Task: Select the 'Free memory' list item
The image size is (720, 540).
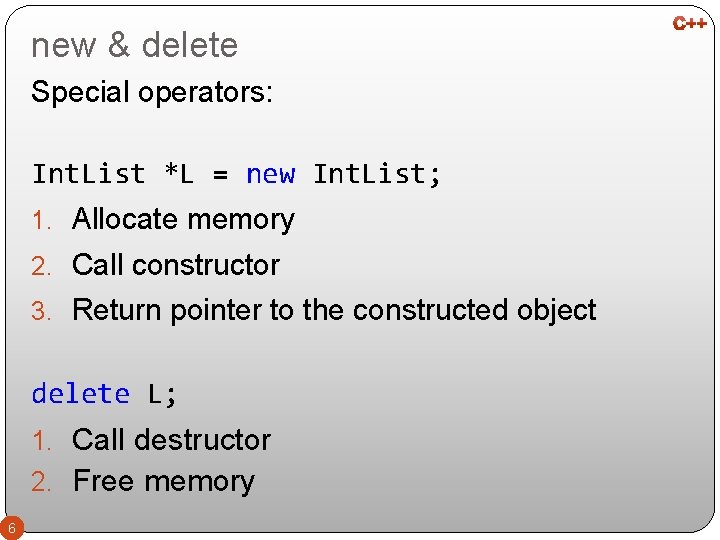Action: pos(163,482)
